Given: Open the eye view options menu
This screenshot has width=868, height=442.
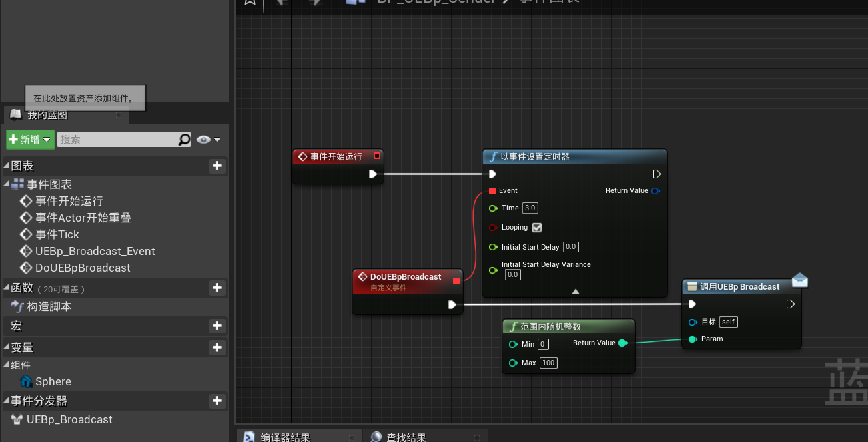Looking at the screenshot, I should pos(209,140).
